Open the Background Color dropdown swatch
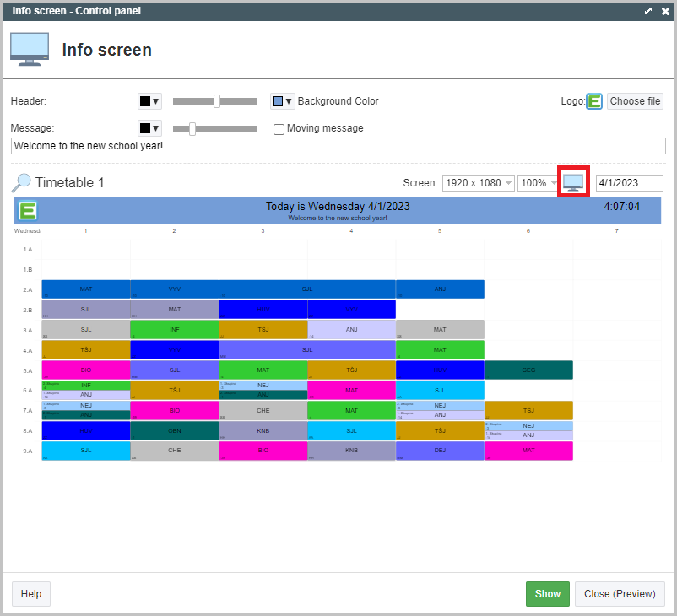This screenshot has height=616, width=677. [282, 101]
